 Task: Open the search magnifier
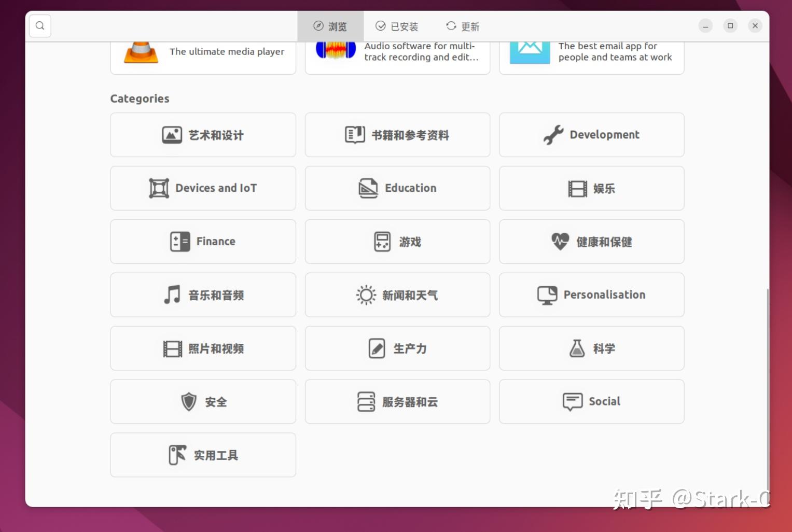click(39, 25)
